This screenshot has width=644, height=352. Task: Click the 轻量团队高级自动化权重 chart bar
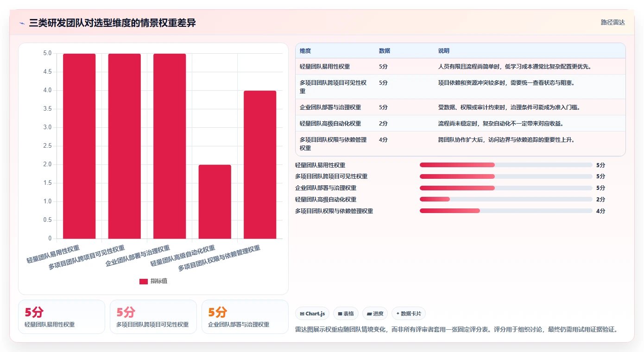pos(215,201)
